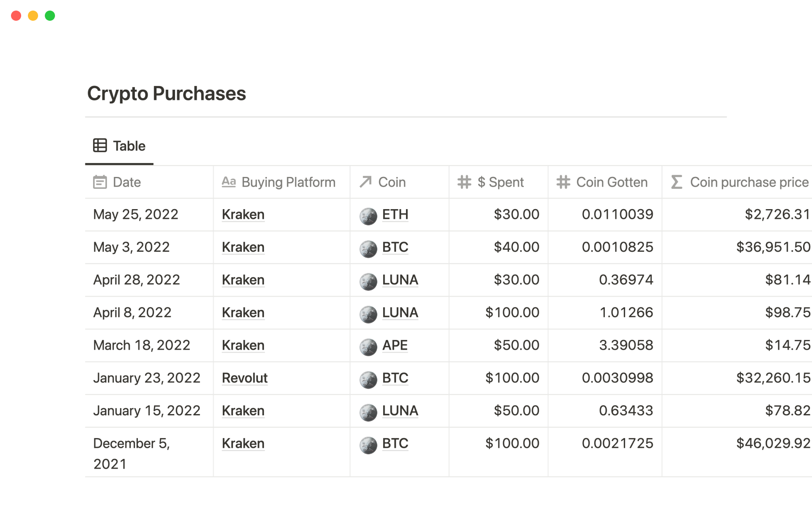812x508 pixels.
Task: Open the ETH coin page link
Action: tap(395, 215)
